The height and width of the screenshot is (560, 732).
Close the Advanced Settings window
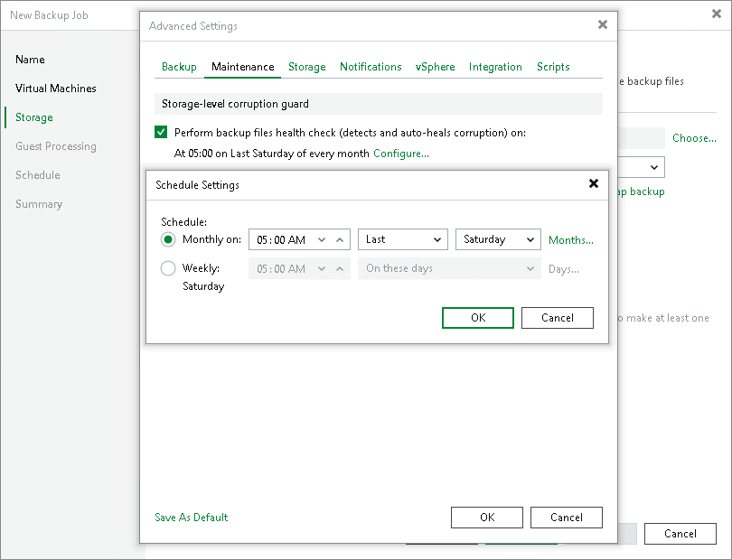pos(603,24)
